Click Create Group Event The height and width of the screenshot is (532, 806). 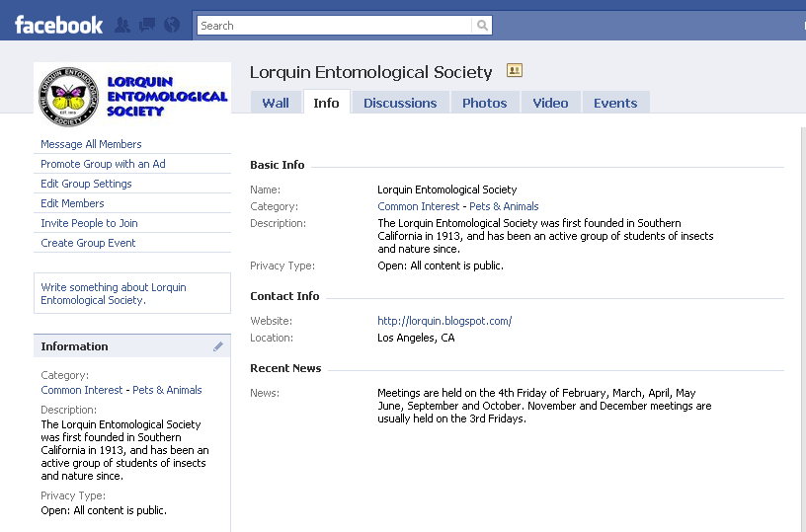tap(88, 243)
